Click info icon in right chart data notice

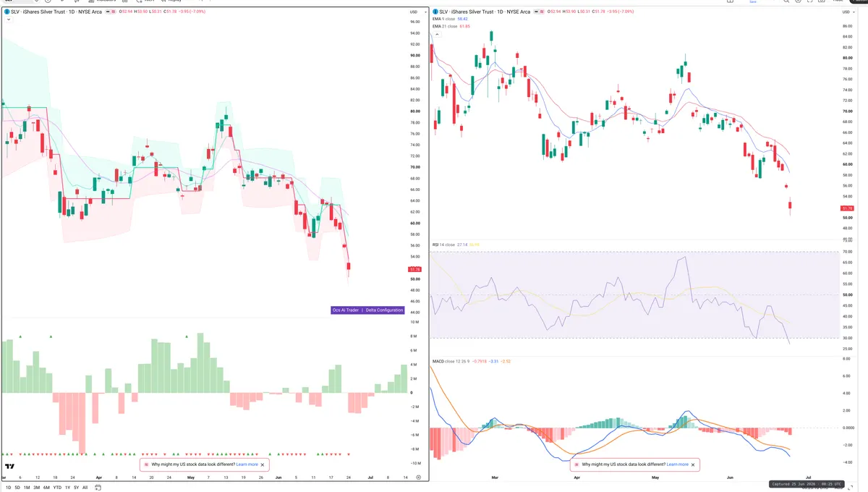click(x=576, y=464)
